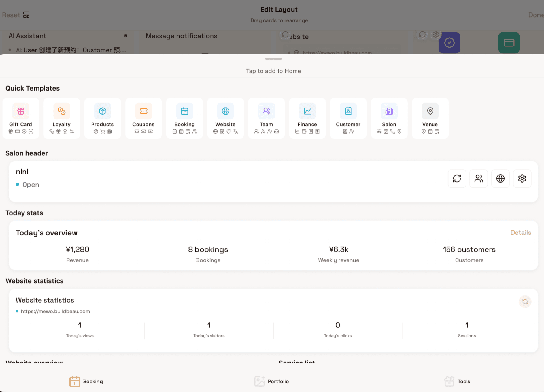Open Details of Today's overview

click(521, 232)
